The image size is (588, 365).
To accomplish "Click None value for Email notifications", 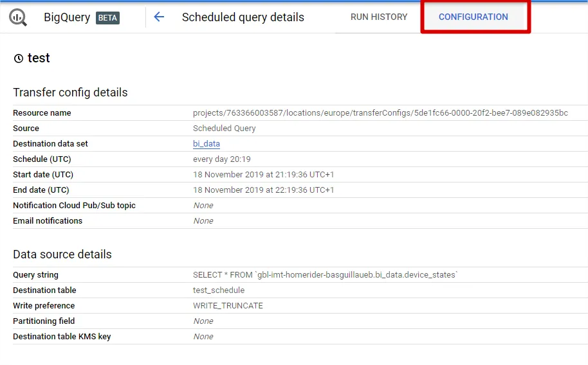I will (x=203, y=220).
